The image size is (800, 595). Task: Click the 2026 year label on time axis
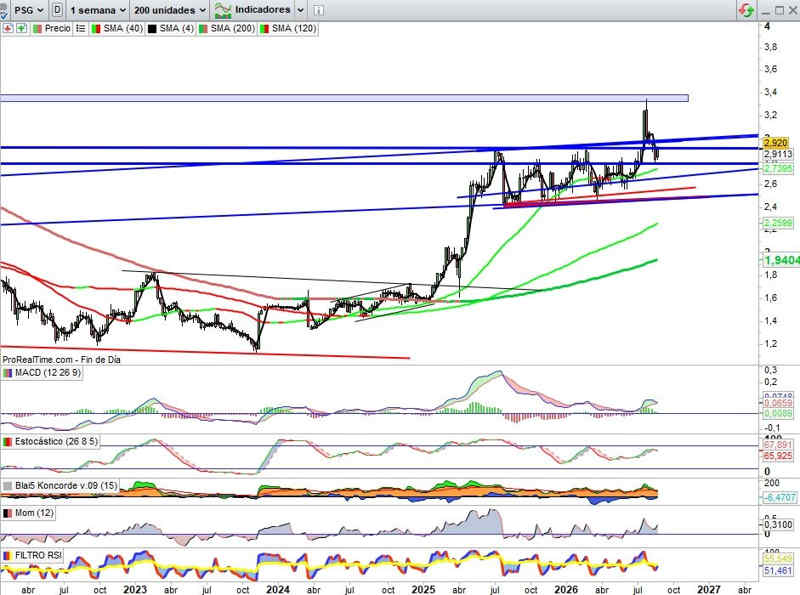[566, 589]
